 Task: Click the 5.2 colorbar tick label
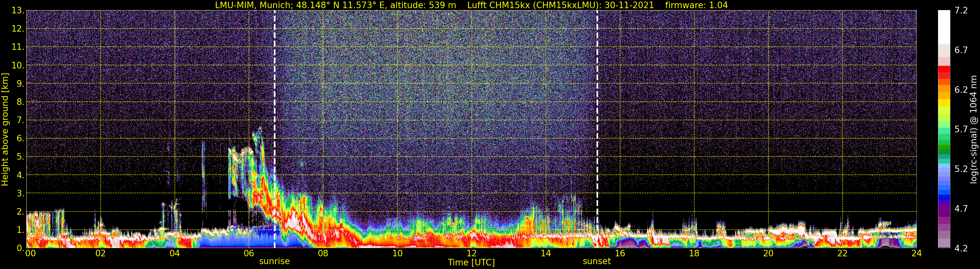(961, 169)
